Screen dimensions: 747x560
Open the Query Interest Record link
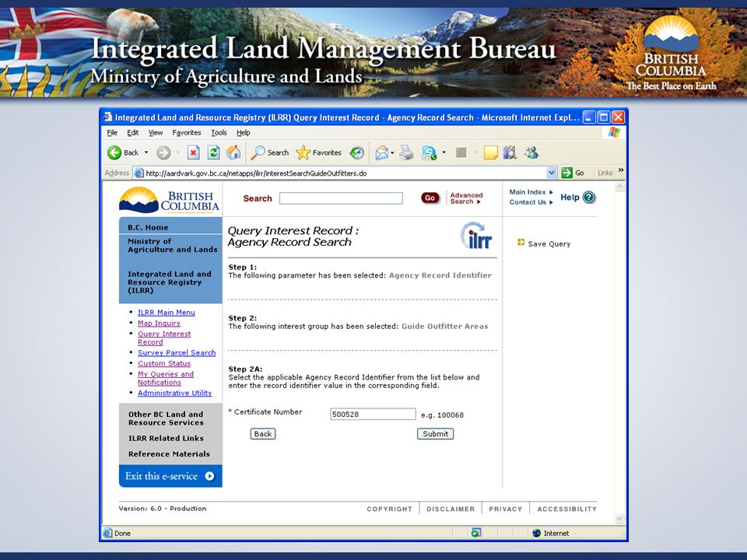click(x=164, y=338)
